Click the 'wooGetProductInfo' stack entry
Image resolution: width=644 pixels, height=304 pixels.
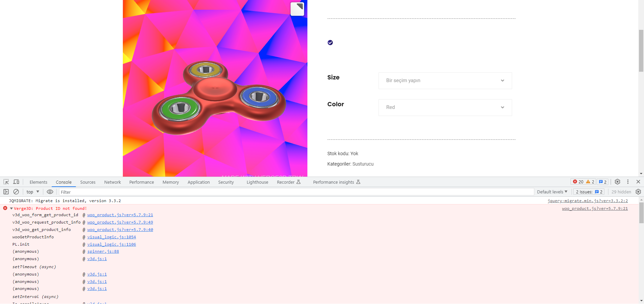pyautogui.click(x=33, y=237)
